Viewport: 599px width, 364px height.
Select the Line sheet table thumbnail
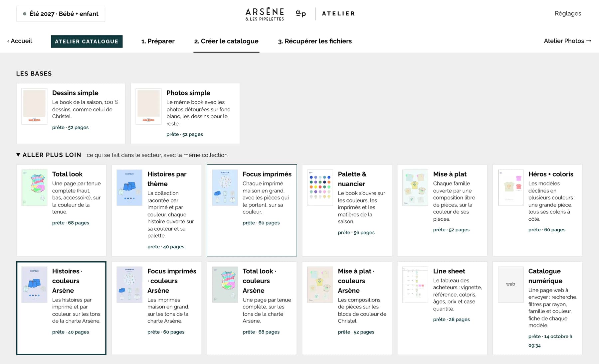click(415, 285)
